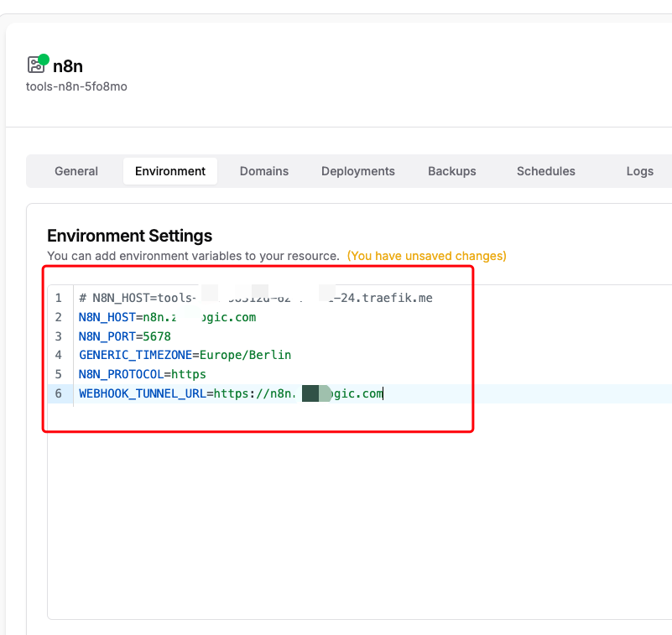Click the n8n service icon
The width and height of the screenshot is (672, 635).
(36, 65)
